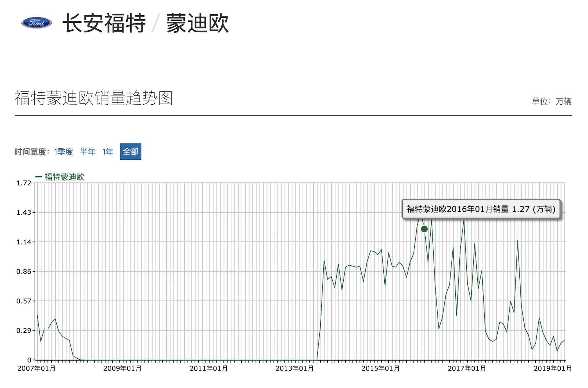The height and width of the screenshot is (388, 588).
Task: Click the 1.43 y-axis value
Action: 24,212
